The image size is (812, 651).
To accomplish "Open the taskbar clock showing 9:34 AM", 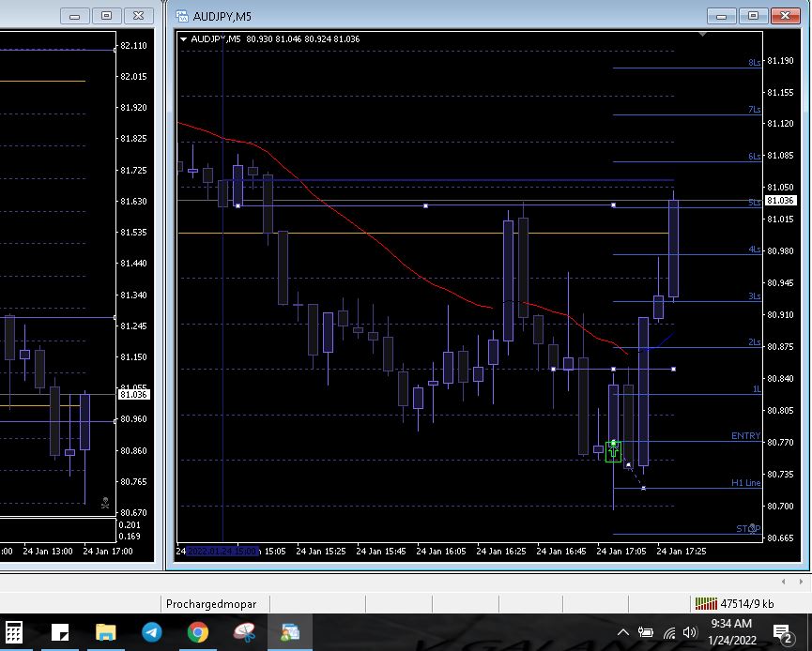I will pos(731,632).
